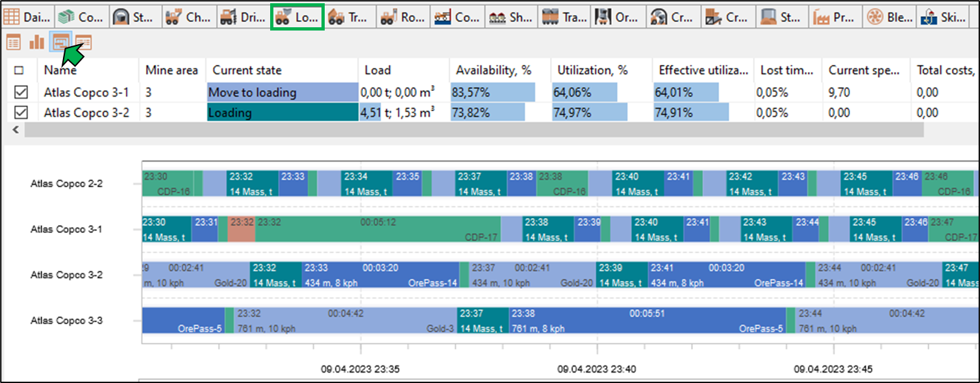Click the 73,82% availability bar
This screenshot has height=383, width=980.
pyautogui.click(x=488, y=113)
